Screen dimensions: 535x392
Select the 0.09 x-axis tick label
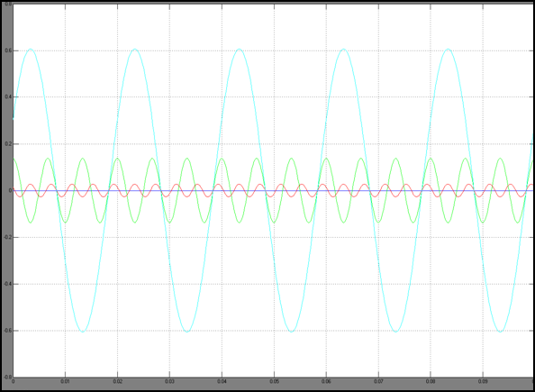click(483, 380)
